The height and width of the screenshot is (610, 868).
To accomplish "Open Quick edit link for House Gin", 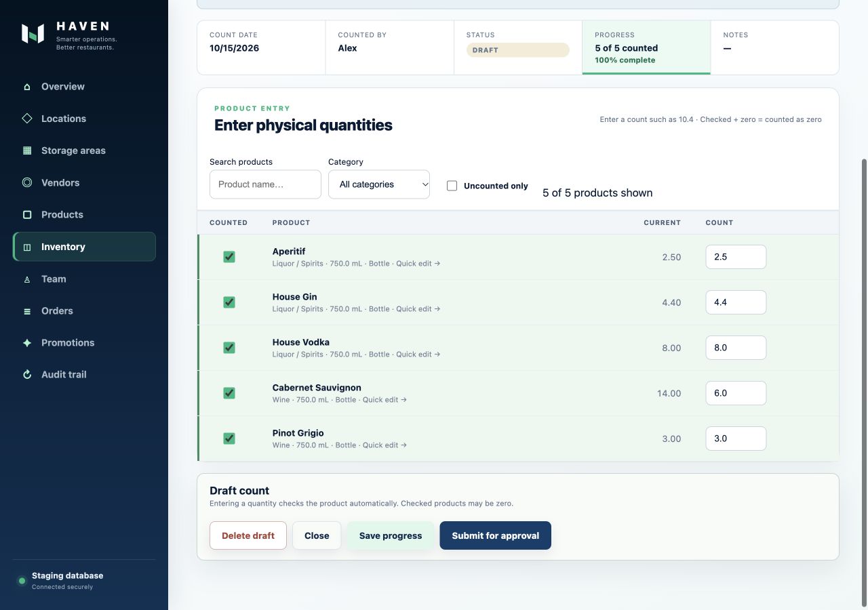I will click(x=418, y=309).
